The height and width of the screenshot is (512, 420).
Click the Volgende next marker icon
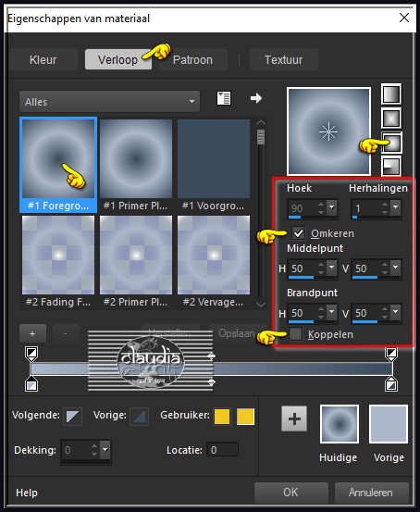click(x=72, y=417)
